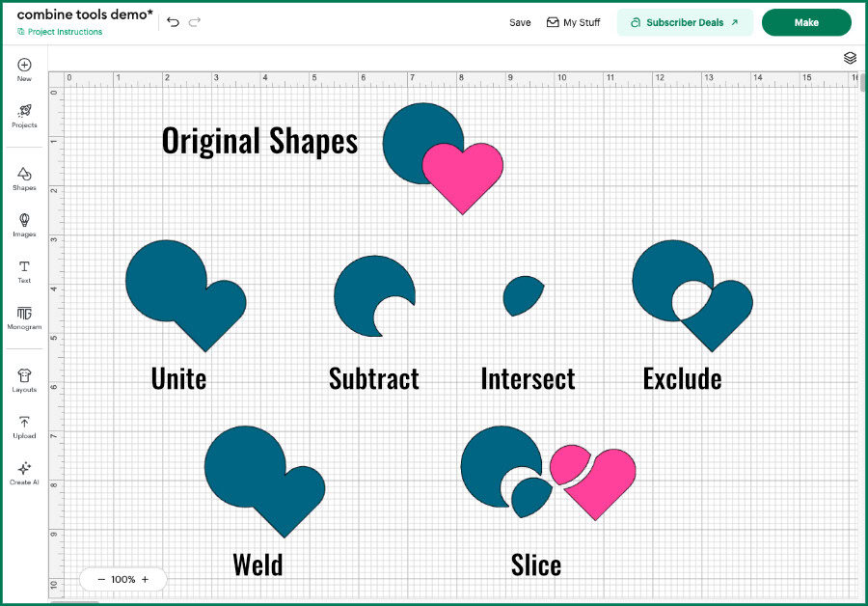Open the Shapes tool
The width and height of the screenshot is (868, 606).
coord(24,179)
